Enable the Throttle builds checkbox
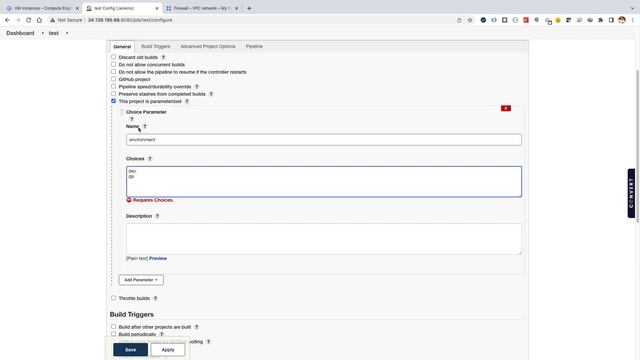Image resolution: width=640 pixels, height=360 pixels. click(113, 298)
